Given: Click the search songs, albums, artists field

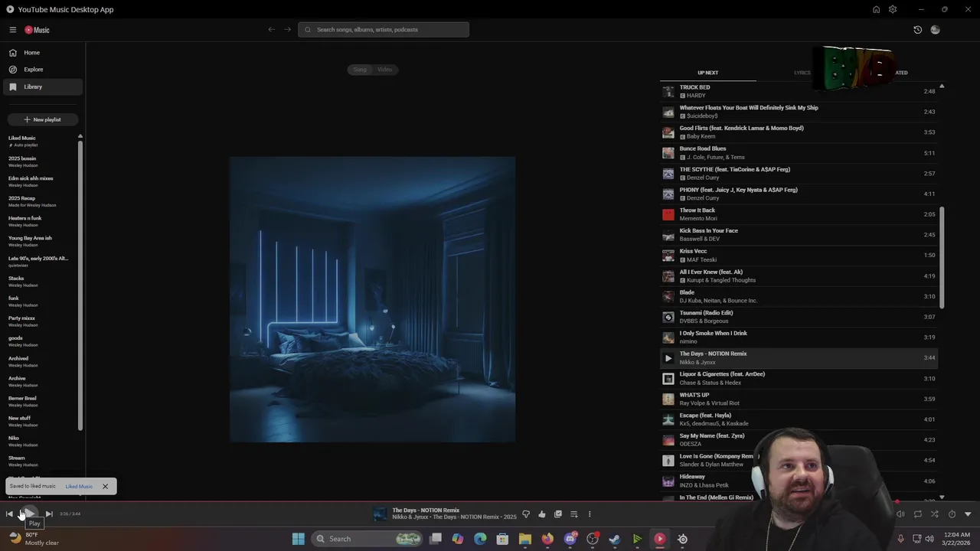Looking at the screenshot, I should click(x=384, y=30).
